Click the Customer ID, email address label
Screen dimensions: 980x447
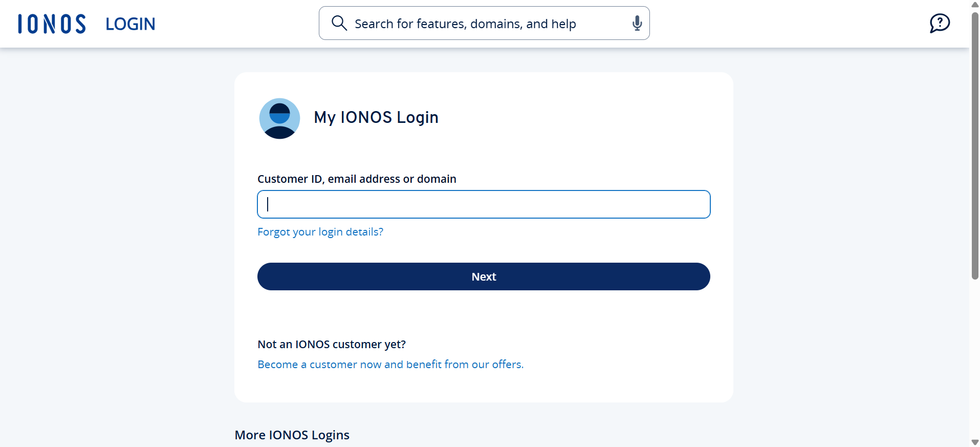click(357, 179)
